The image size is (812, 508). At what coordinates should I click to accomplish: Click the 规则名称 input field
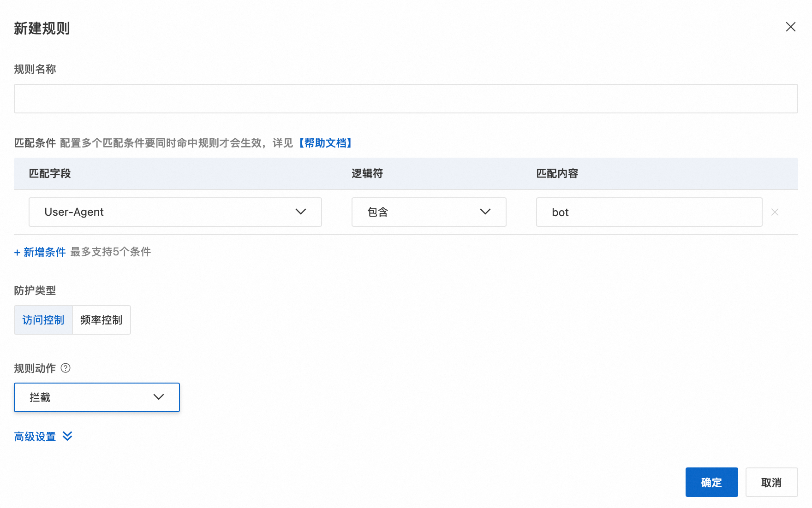(406, 99)
